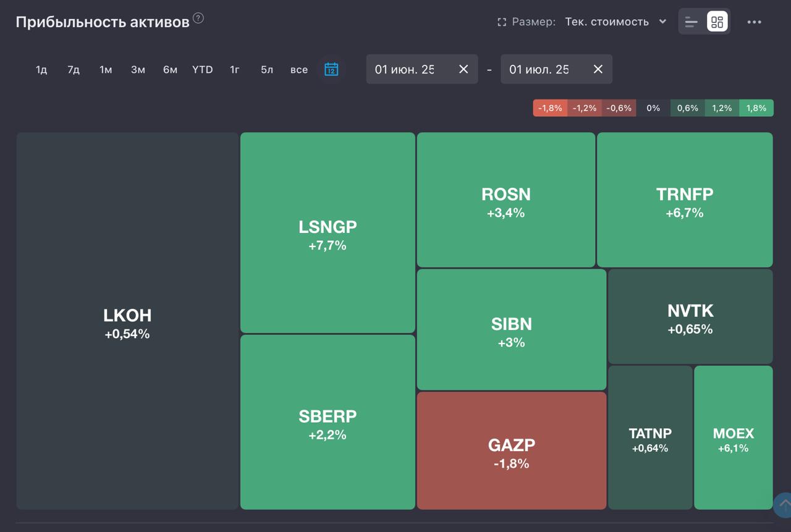
Task: Open the NVTK treemap tile
Action: click(x=690, y=316)
